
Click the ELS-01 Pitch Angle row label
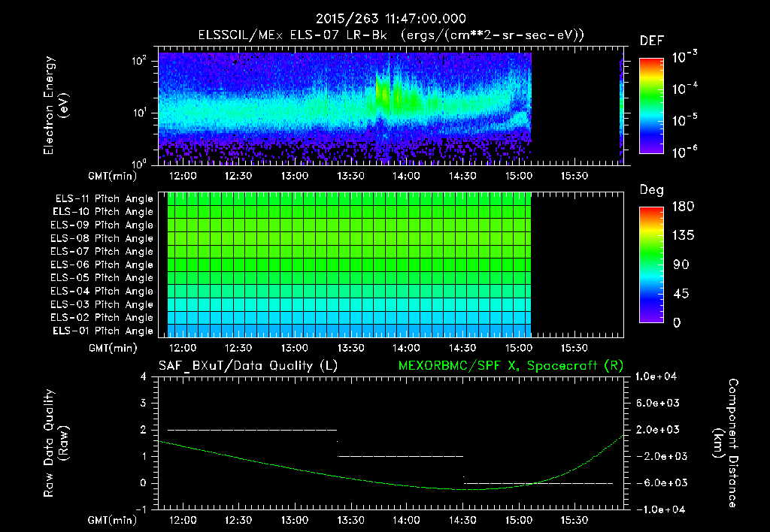(x=102, y=331)
